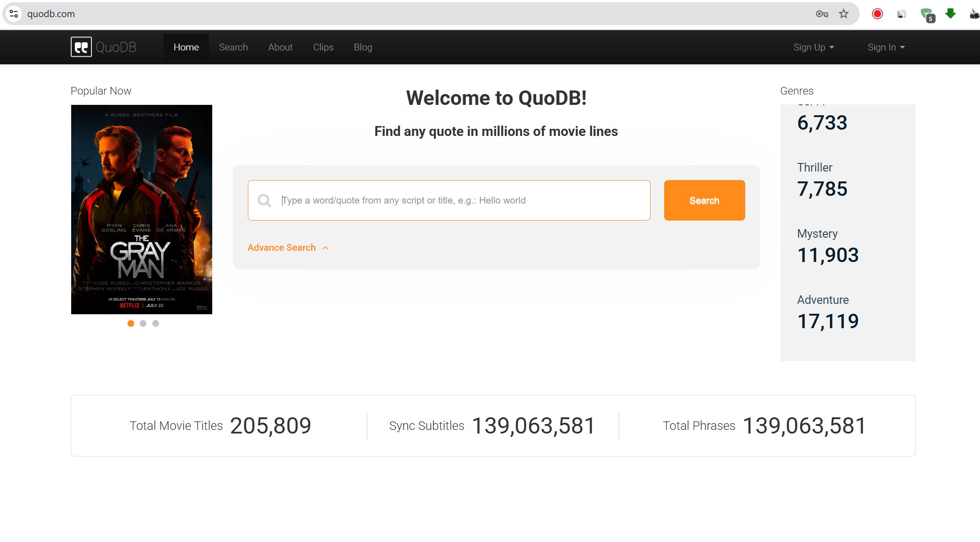Viewport: 980px width, 542px height.
Task: Open the Mystery genre with 11,903 titles
Action: coord(828,246)
